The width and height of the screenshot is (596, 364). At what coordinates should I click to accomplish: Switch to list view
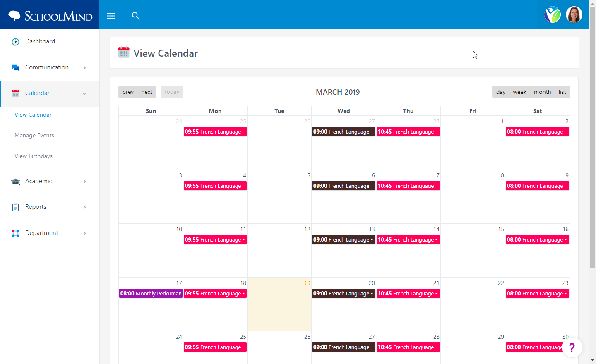[562, 92]
